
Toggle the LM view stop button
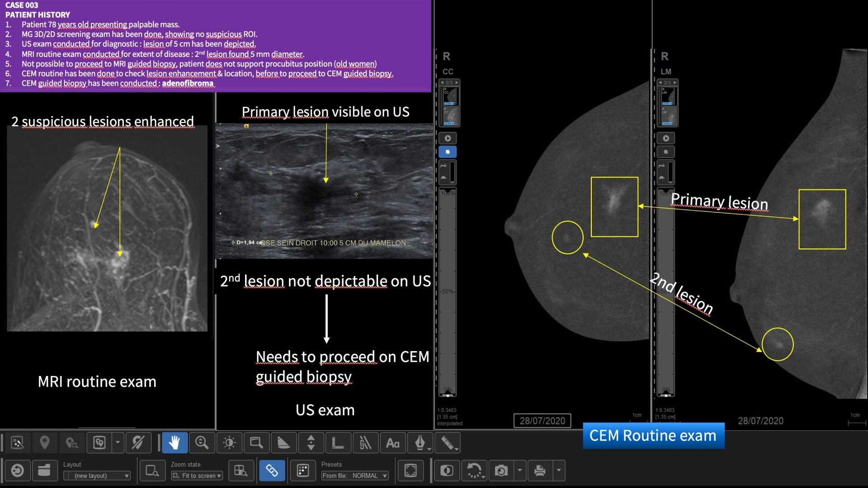tap(665, 152)
